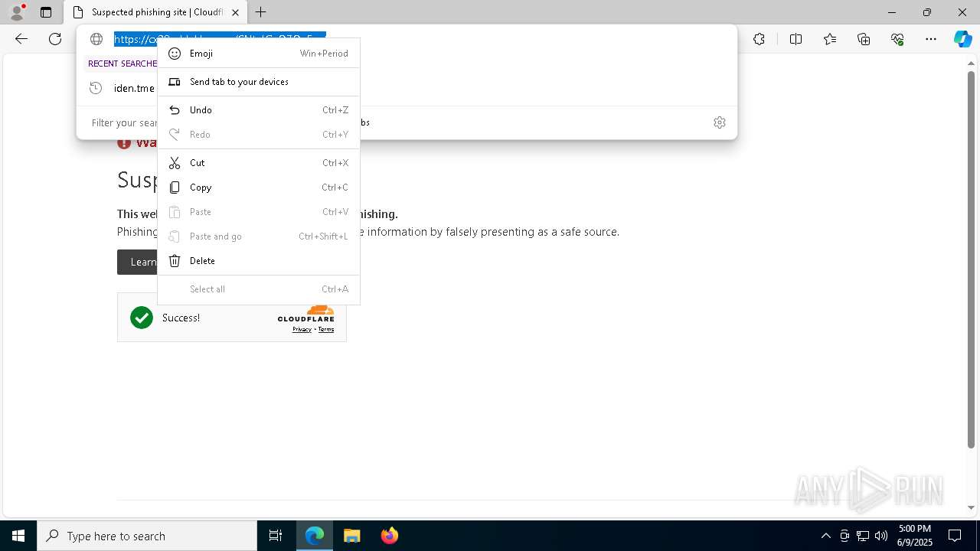Open Browser essentials heart icon
This screenshot has width=980, height=551.
pyautogui.click(x=897, y=39)
